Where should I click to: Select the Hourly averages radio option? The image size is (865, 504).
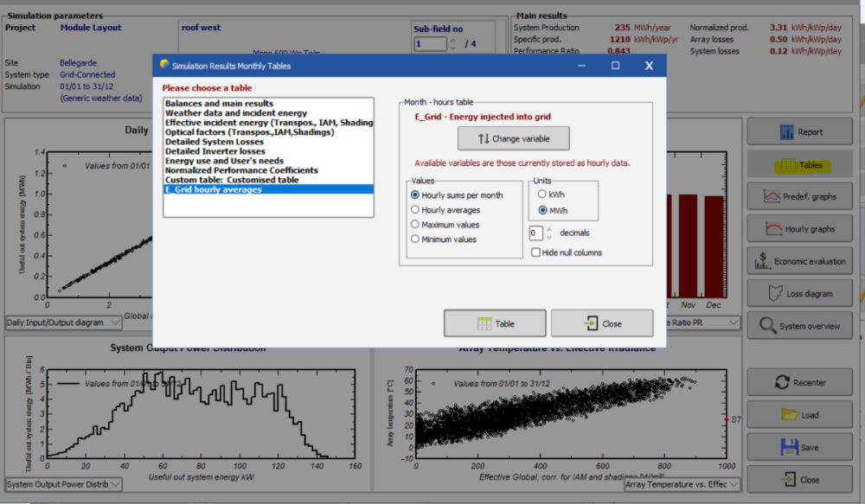[x=416, y=210]
